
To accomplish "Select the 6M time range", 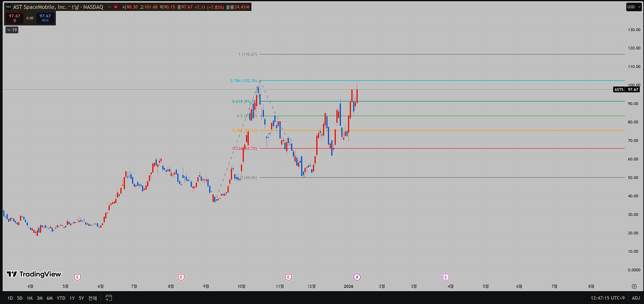I will (x=50, y=298).
